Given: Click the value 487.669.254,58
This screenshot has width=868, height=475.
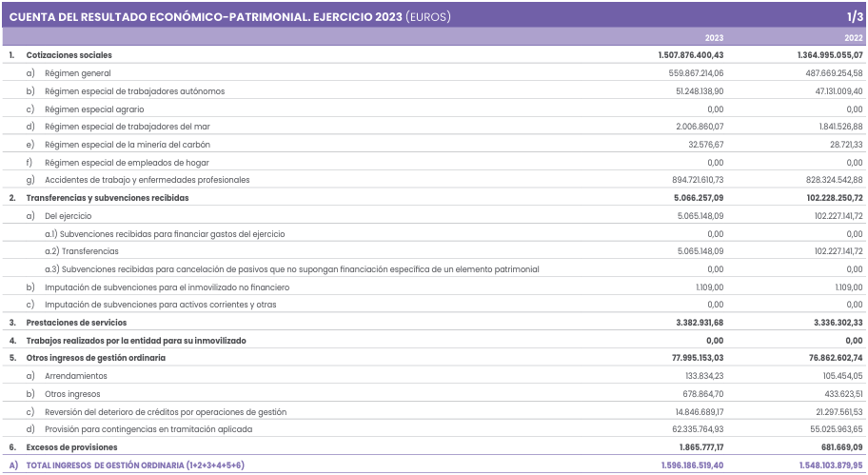Looking at the screenshot, I should 835,73.
